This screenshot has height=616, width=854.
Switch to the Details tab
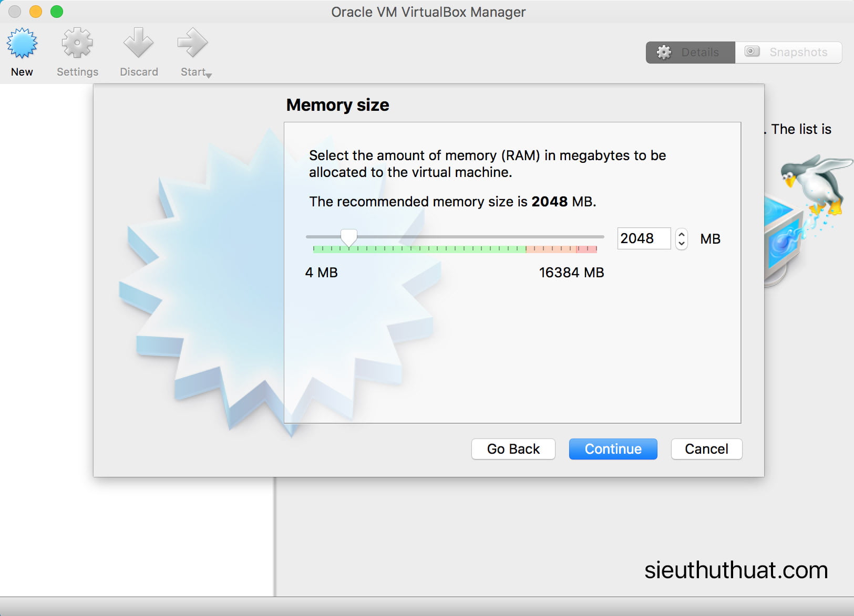690,53
